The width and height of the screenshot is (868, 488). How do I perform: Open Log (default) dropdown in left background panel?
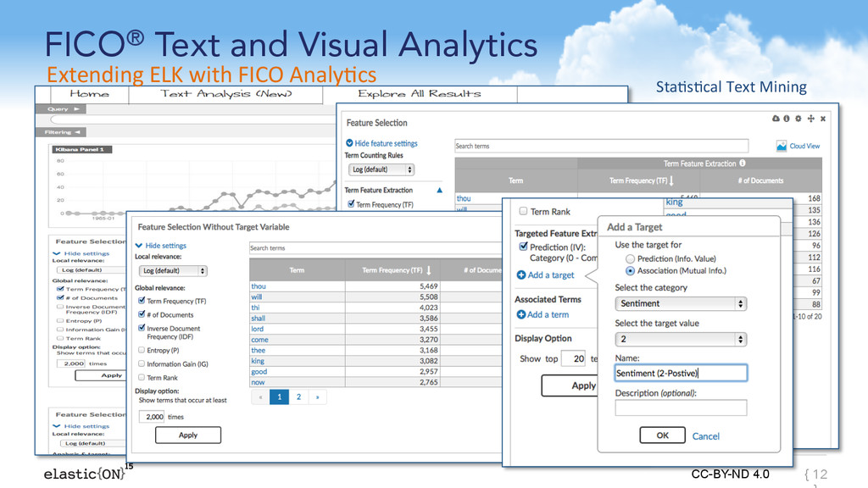(x=92, y=270)
